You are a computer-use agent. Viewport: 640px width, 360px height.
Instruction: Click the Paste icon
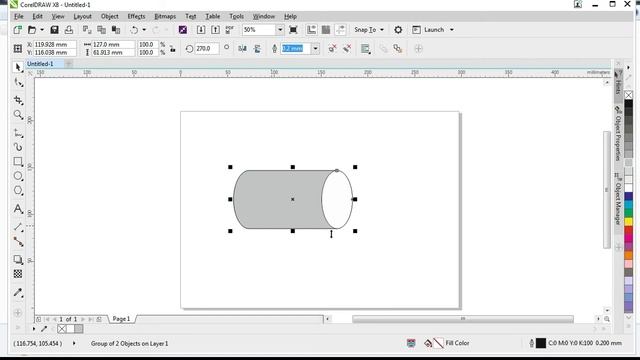click(116, 30)
